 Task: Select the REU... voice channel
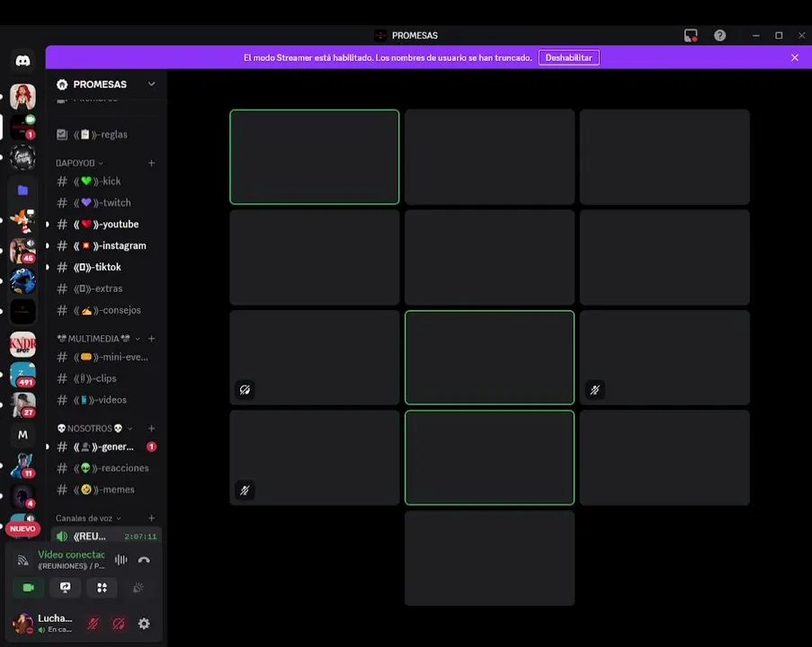105,536
